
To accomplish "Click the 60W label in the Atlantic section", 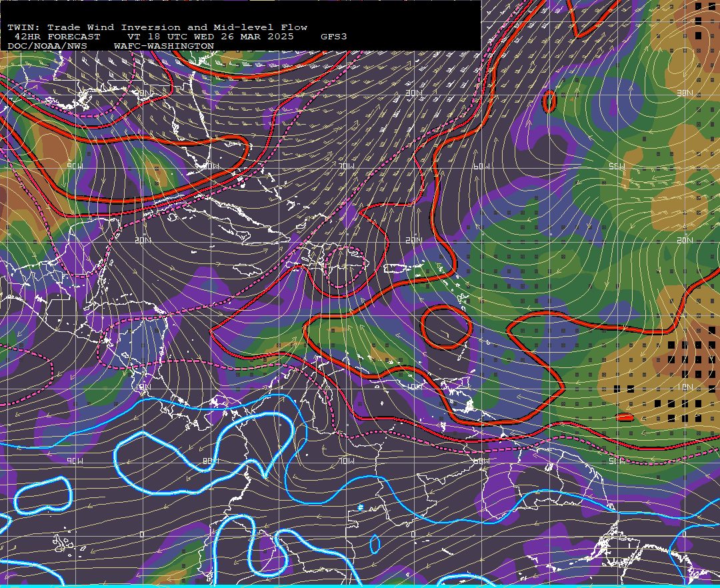I will [481, 166].
